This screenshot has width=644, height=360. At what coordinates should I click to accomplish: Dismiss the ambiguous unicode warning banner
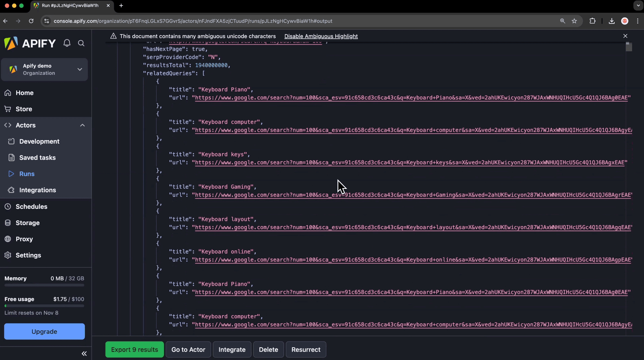click(625, 36)
